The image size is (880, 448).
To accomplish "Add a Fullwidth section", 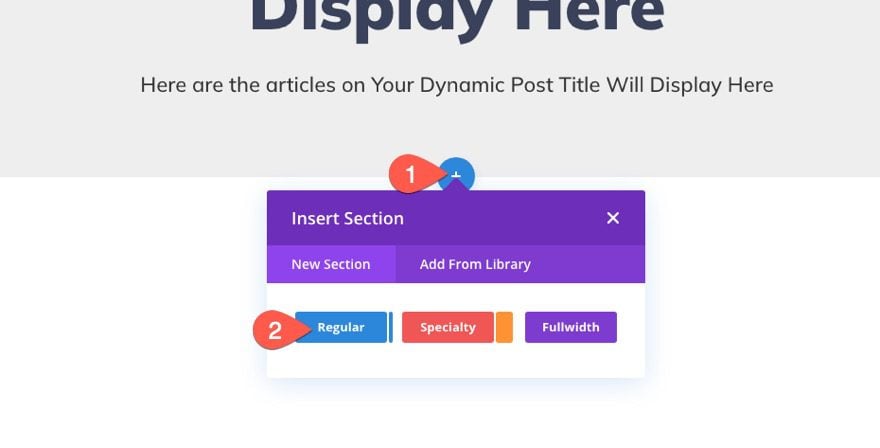I will 570,327.
